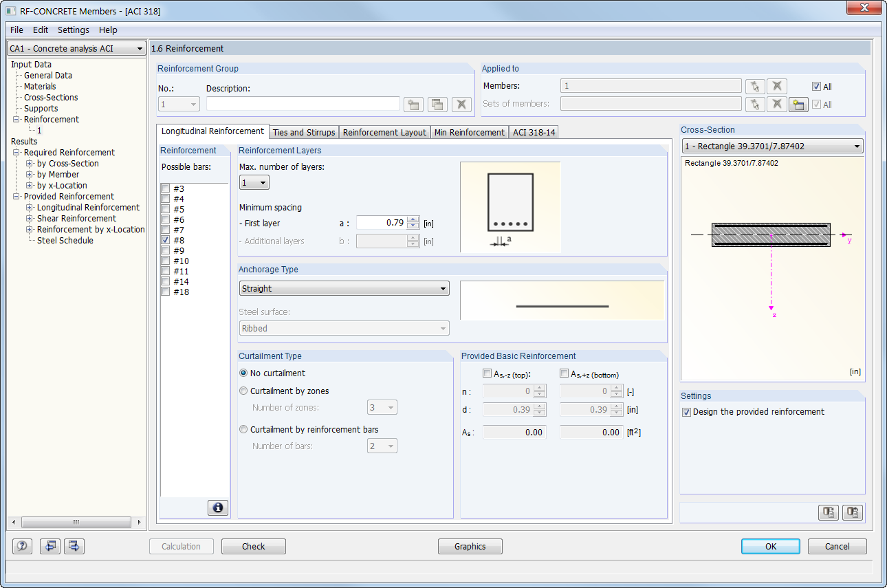Uncheck Design the provided reinforcement

coord(686,412)
